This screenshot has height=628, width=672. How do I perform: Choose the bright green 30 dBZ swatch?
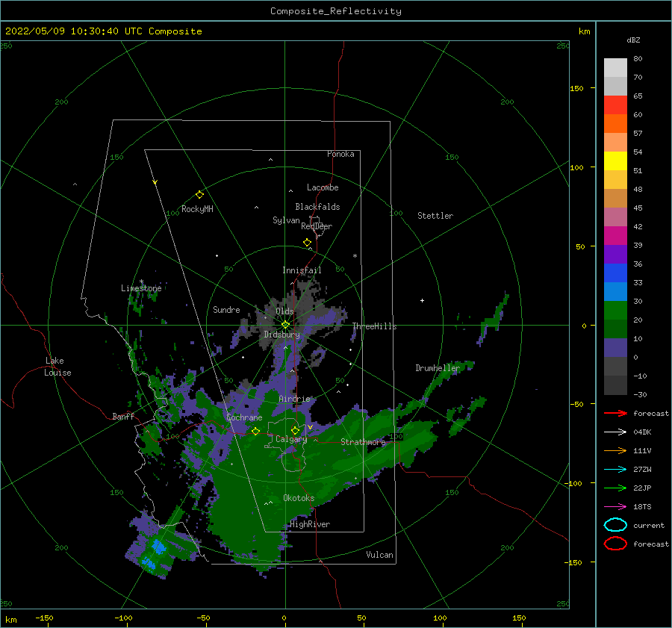coord(615,310)
